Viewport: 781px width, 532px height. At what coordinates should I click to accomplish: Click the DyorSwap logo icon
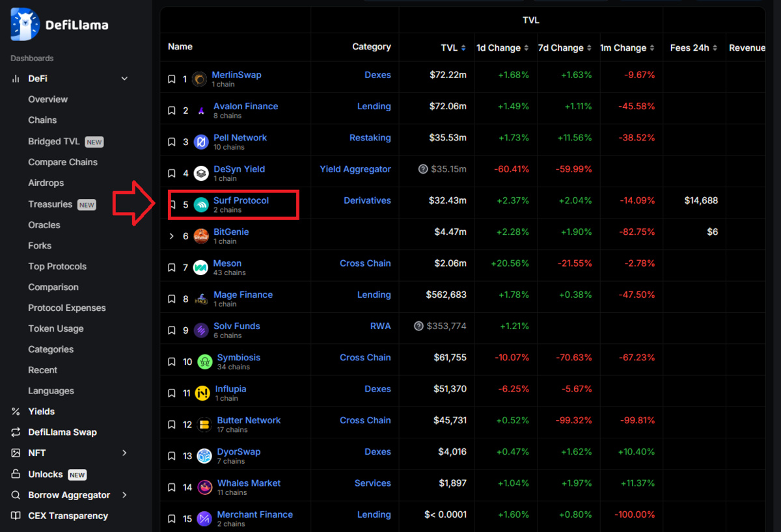click(204, 456)
